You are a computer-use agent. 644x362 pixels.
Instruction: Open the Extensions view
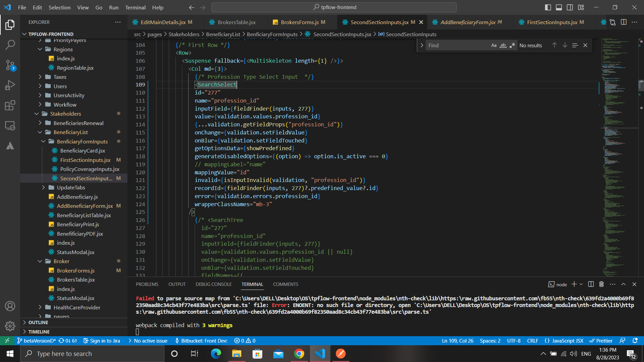pyautogui.click(x=10, y=105)
